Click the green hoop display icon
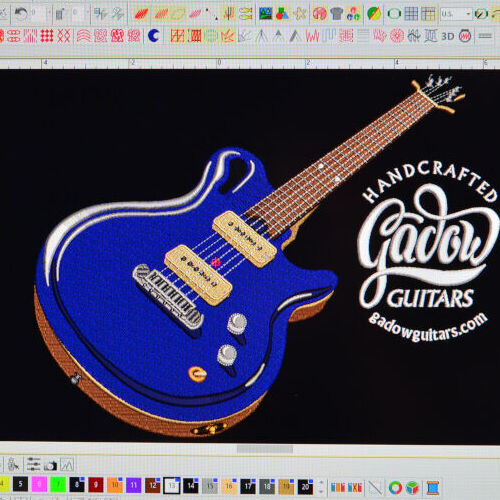 (x=394, y=14)
